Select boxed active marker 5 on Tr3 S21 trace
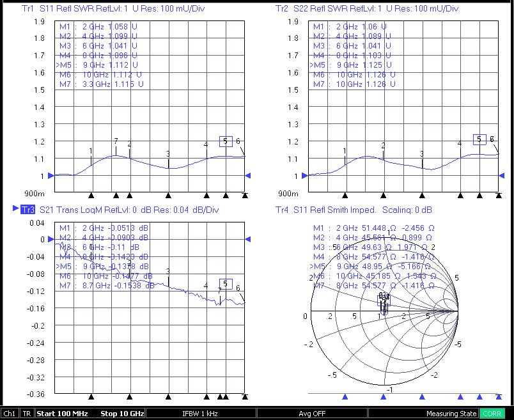This screenshot has width=514, height=420. pyautogui.click(x=226, y=284)
